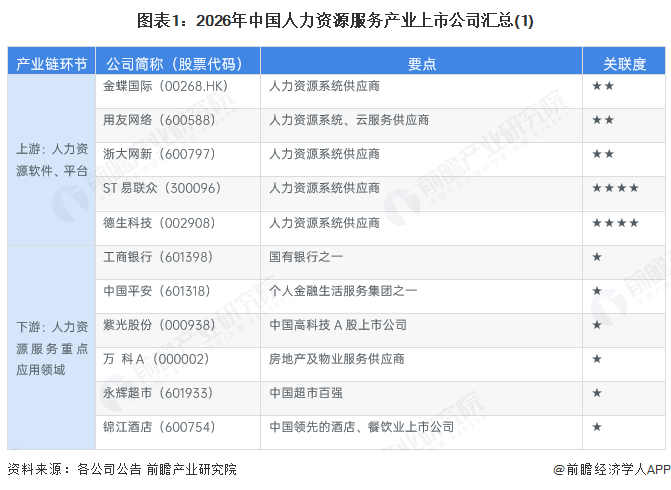Click the one-star rating for 工商银行
671x490 pixels.
[x=597, y=257]
